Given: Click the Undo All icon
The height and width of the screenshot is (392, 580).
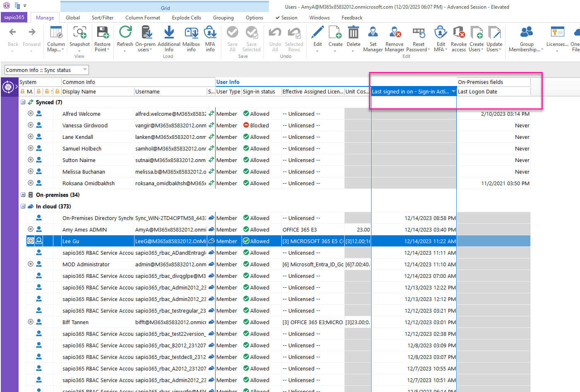Looking at the screenshot, I should point(275,32).
